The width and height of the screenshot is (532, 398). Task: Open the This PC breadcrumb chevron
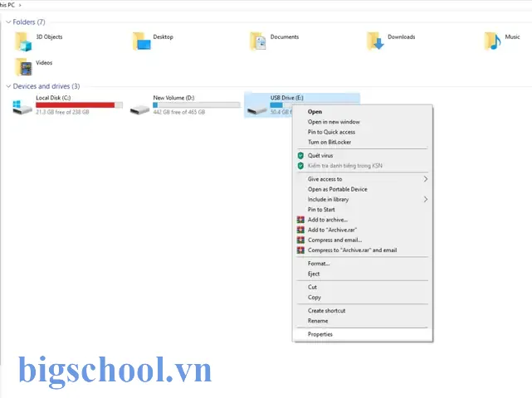point(20,5)
